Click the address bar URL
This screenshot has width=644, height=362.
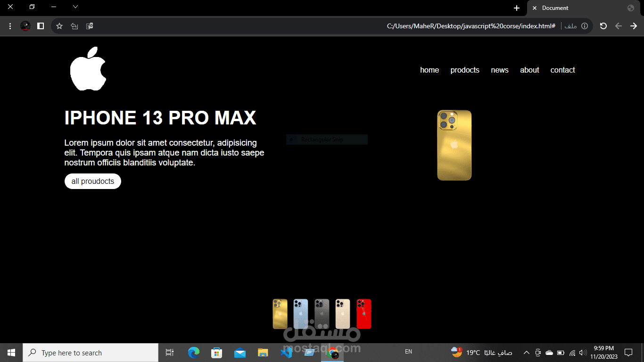tap(471, 26)
